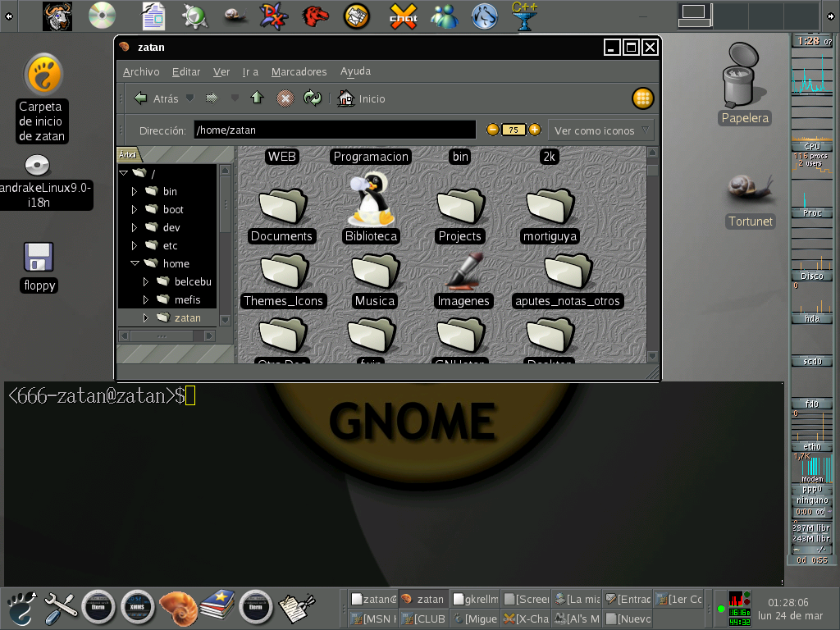Open the forward history dropdown arrow
840x630 pixels.
(235, 98)
